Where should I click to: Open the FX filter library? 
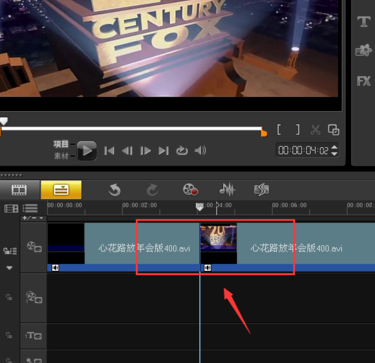click(363, 81)
